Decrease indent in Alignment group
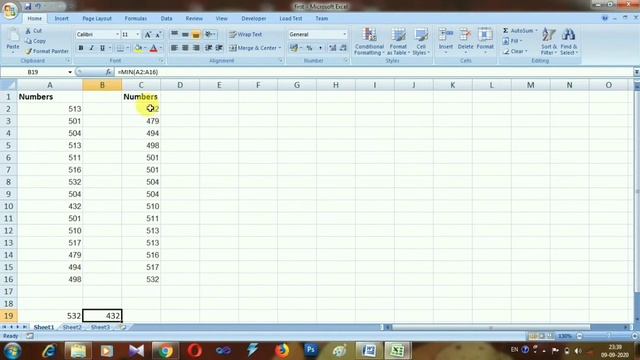The width and height of the screenshot is (640, 360). click(x=208, y=48)
